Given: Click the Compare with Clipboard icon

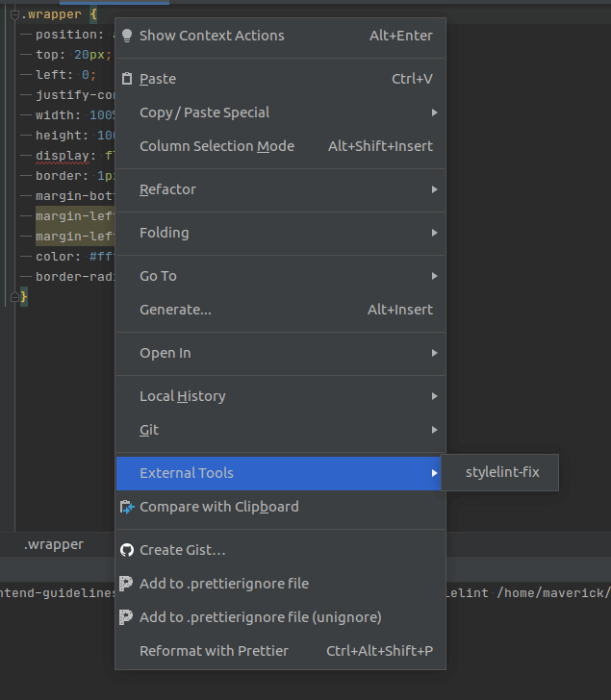Looking at the screenshot, I should (127, 507).
